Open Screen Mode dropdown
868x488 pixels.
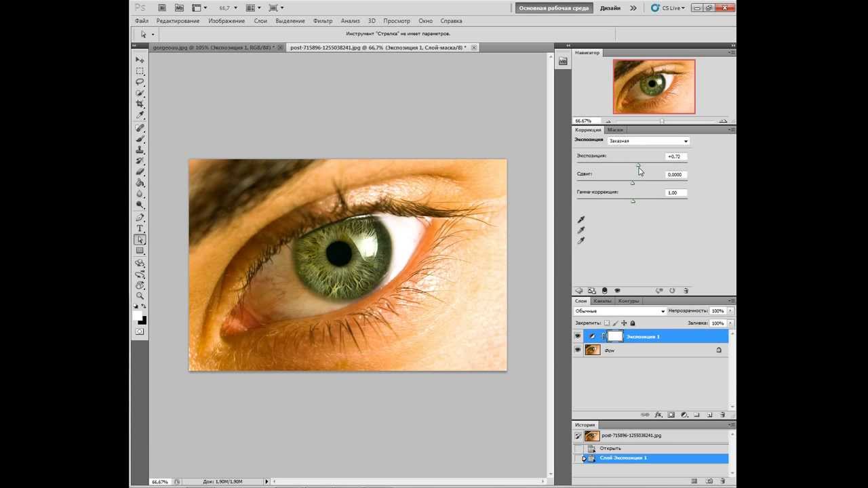coord(276,7)
